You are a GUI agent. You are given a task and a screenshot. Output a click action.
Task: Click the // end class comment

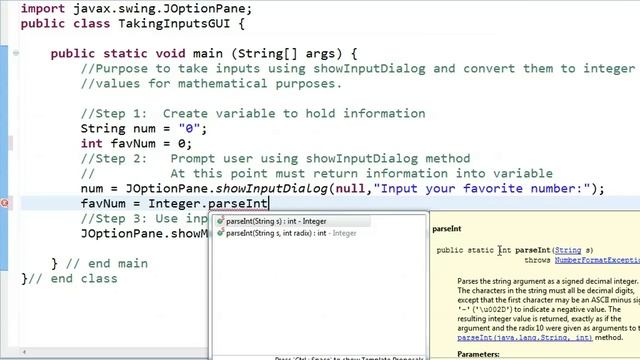pos(73,279)
